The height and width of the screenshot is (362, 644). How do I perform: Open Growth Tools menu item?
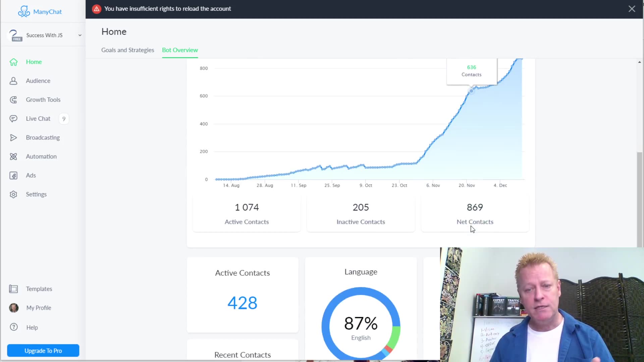click(x=43, y=100)
